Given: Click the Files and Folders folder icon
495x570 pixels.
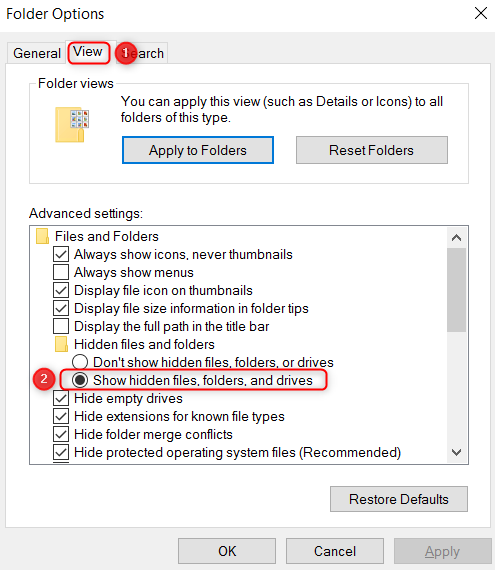Looking at the screenshot, I should coord(42,236).
